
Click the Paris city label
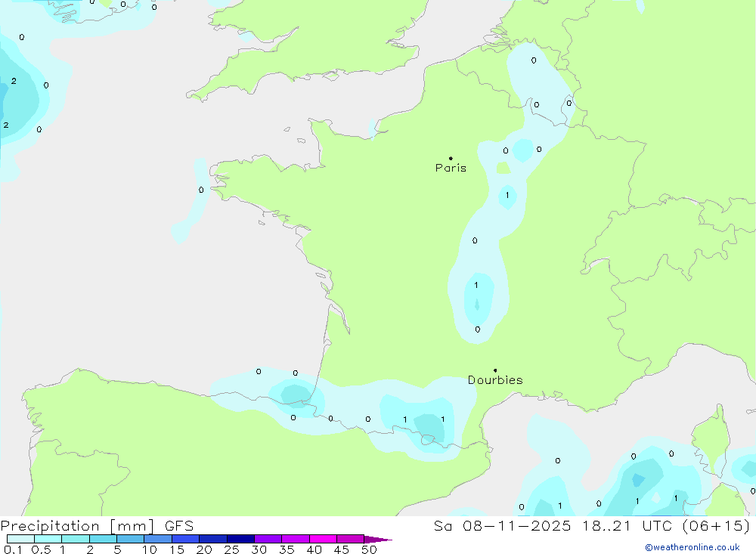click(x=451, y=168)
